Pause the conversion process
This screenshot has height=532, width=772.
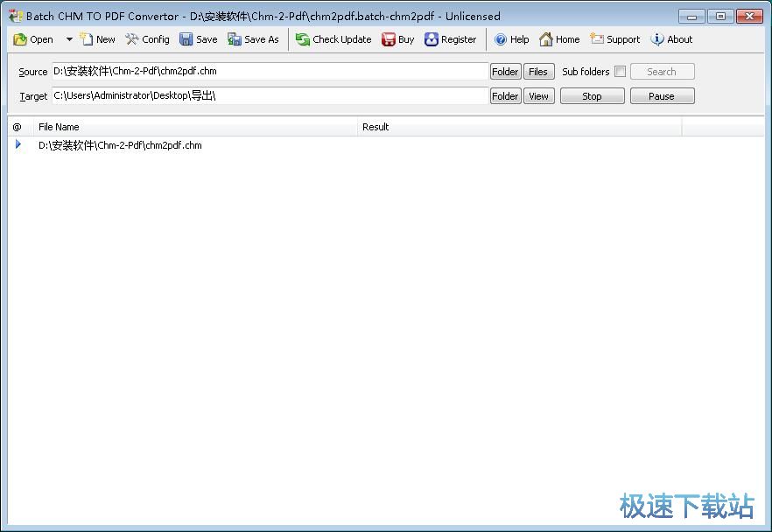(x=662, y=96)
